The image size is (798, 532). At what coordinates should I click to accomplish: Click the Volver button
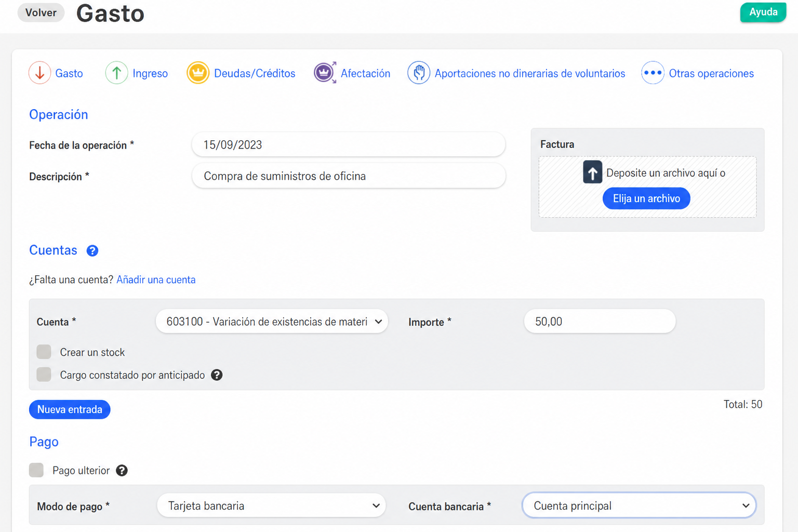point(41,12)
